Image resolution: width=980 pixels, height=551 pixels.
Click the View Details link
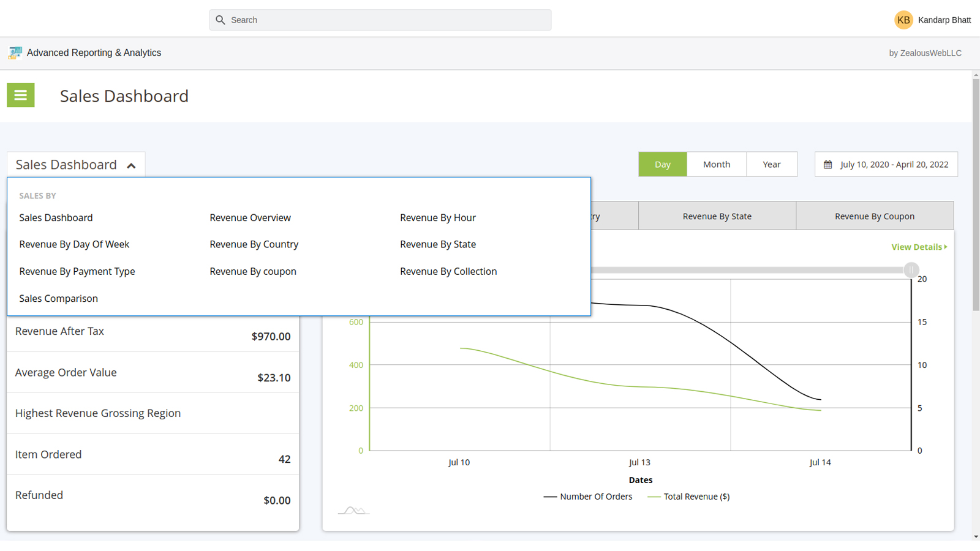point(918,247)
